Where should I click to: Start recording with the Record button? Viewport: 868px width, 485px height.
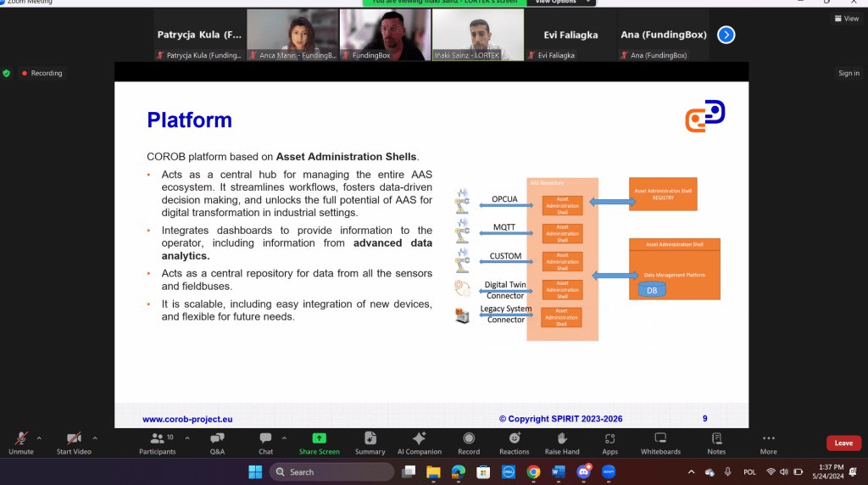pyautogui.click(x=468, y=439)
